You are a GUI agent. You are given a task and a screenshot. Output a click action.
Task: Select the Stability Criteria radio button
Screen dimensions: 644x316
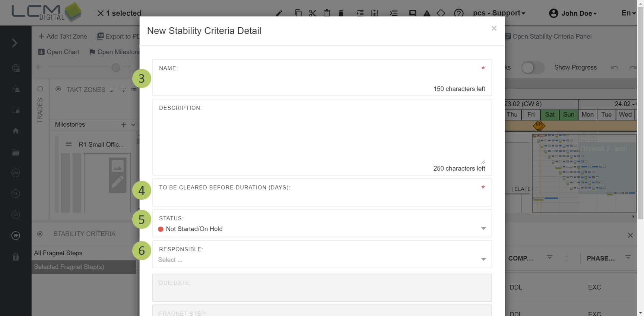tap(40, 234)
